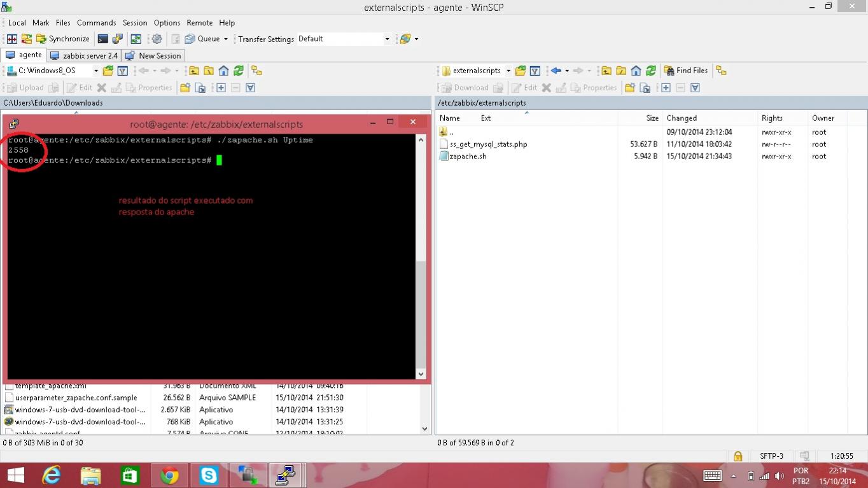Go back in remote directory history

pyautogui.click(x=556, y=71)
